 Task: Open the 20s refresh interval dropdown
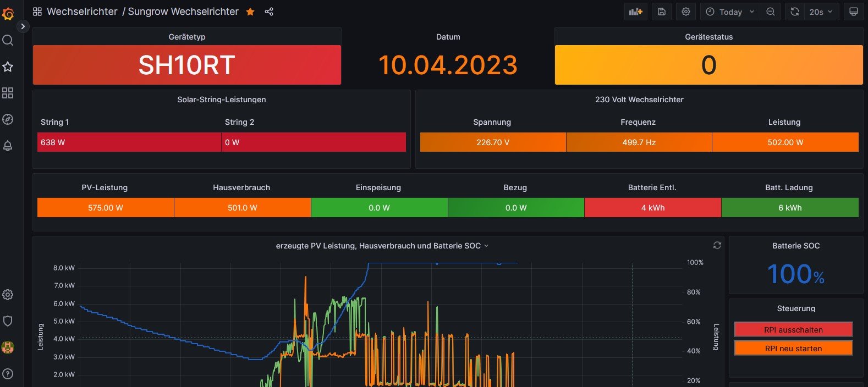[x=820, y=12]
